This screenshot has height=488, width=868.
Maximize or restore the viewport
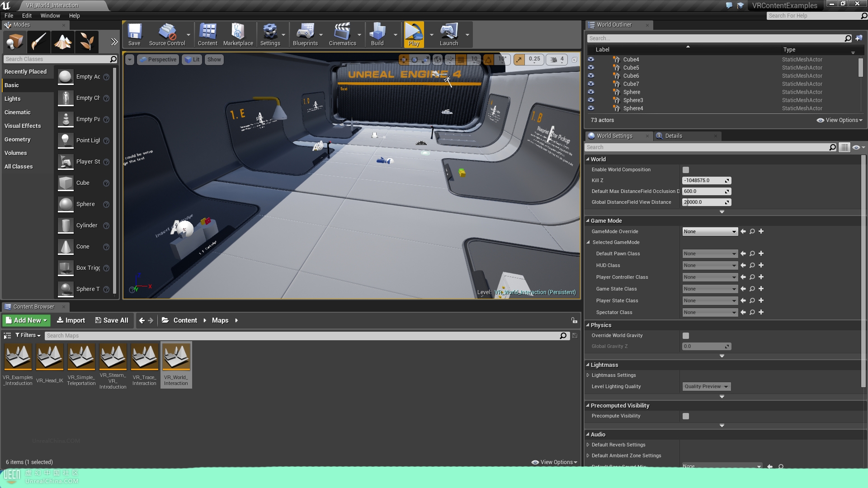pyautogui.click(x=574, y=60)
